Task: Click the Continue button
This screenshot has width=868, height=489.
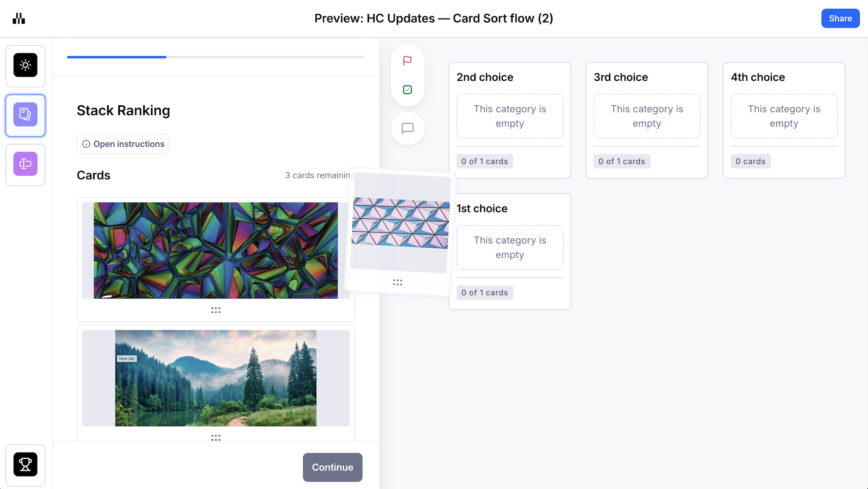Action: pyautogui.click(x=332, y=467)
